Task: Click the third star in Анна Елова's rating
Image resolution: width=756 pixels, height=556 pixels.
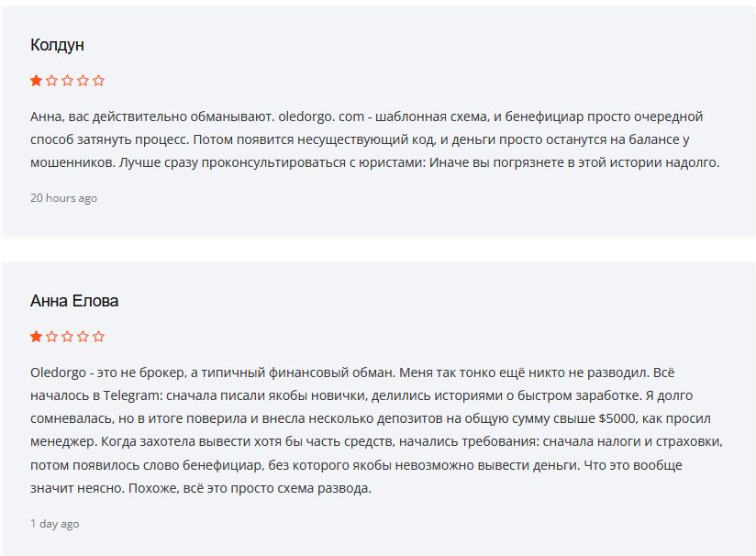Action: (68, 336)
